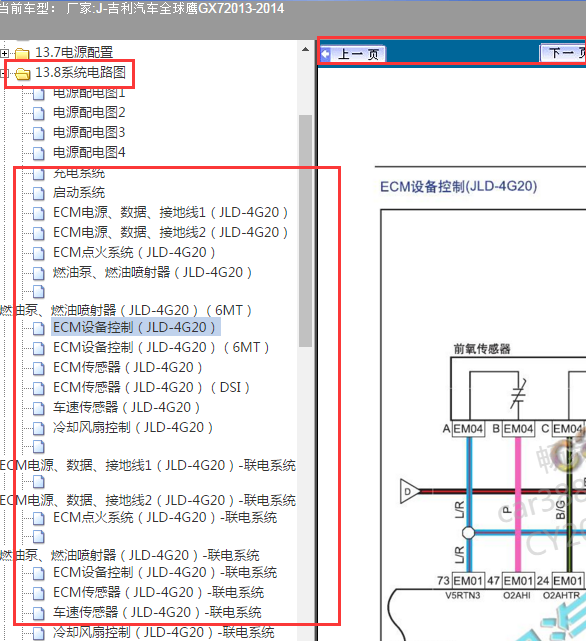Click the O2AHI pin label in diagram
Screen dimensions: 586x641
516,596
